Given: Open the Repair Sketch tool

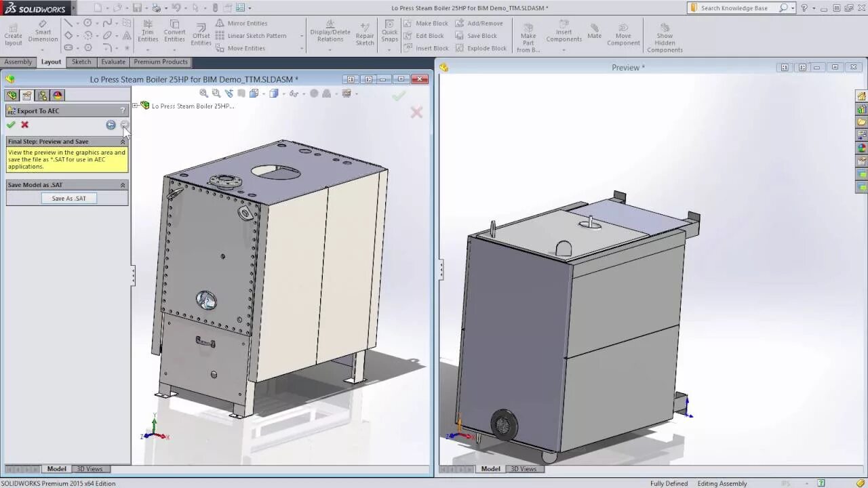Looking at the screenshot, I should click(x=364, y=35).
